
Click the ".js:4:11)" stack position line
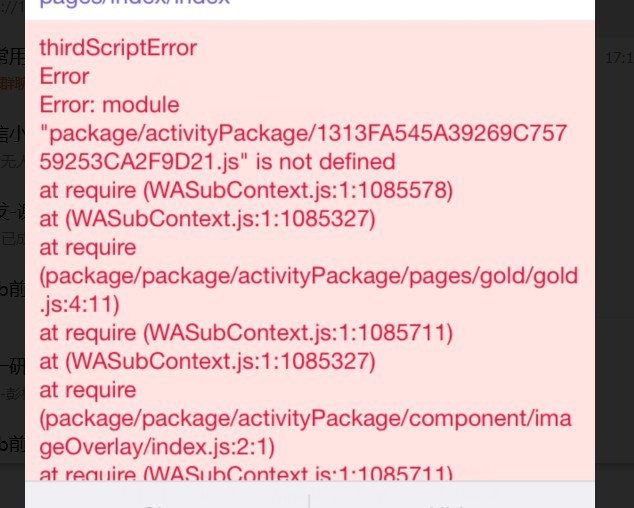coord(79,305)
